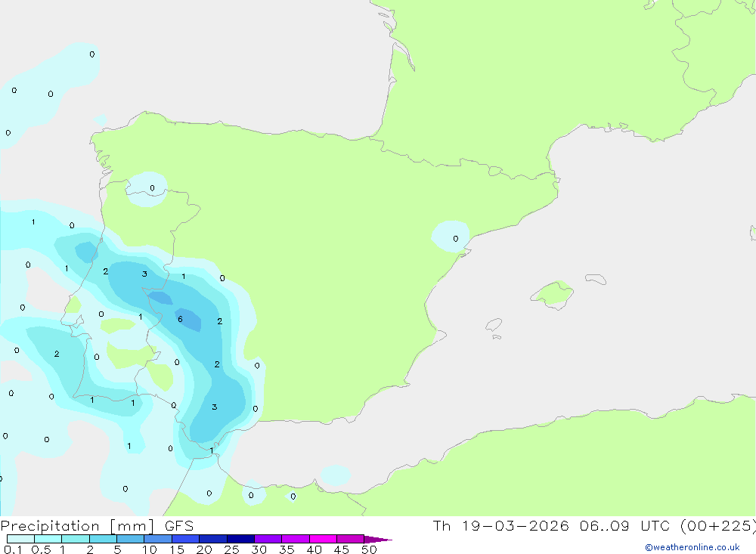Click the legend value '15'

coord(177,549)
